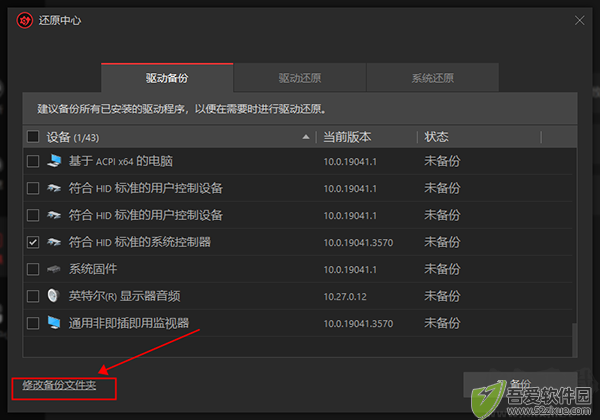600x420 pixels.
Task: Click the 基于 ACPI x64 的电脑 device name
Action: [x=121, y=161]
